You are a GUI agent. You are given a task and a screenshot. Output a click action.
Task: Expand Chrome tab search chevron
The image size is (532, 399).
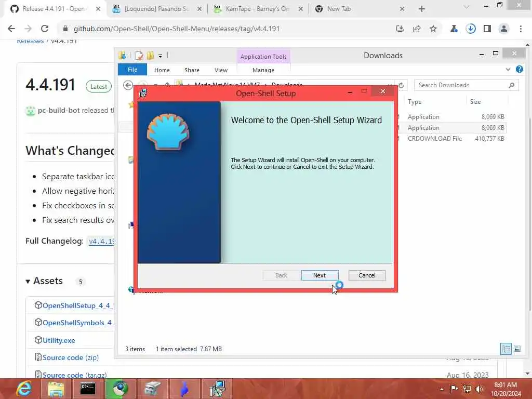coord(467,6)
